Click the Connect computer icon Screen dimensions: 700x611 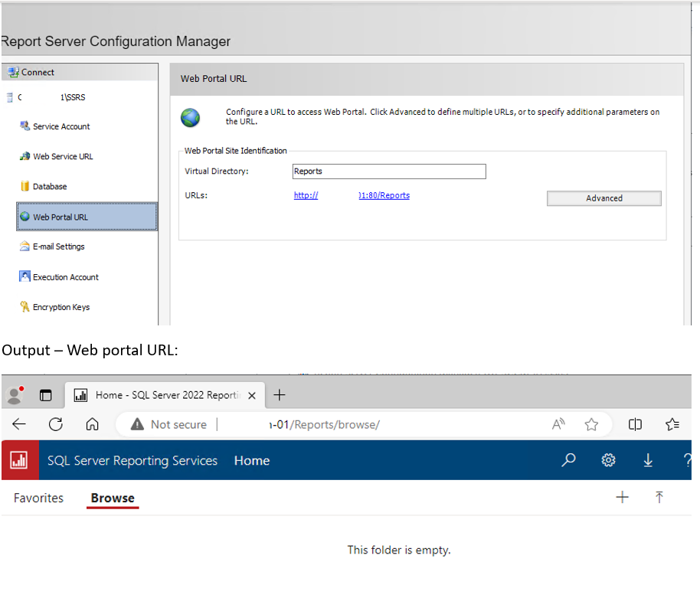point(13,72)
